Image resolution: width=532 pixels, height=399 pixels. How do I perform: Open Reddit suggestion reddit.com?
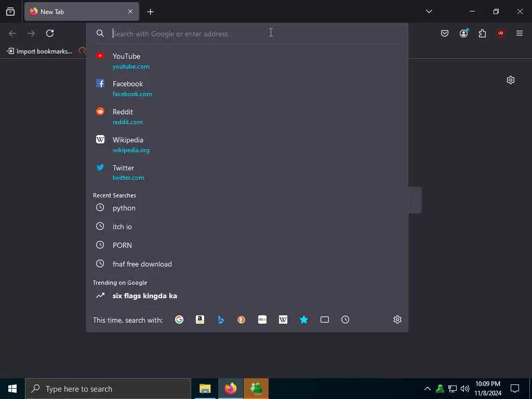(247, 116)
